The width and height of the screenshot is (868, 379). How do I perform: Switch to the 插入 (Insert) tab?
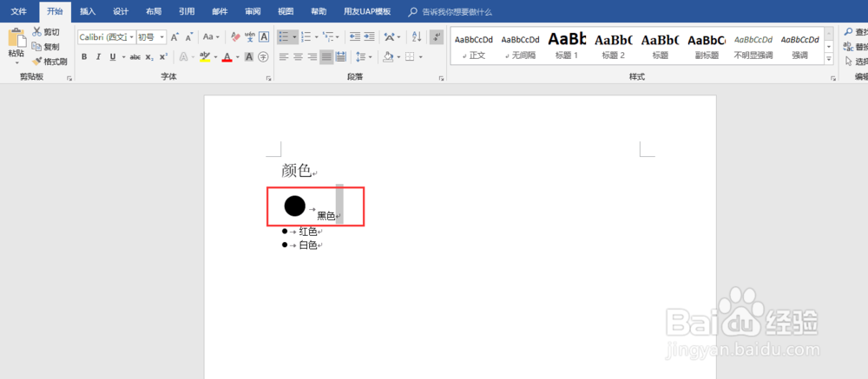(88, 11)
